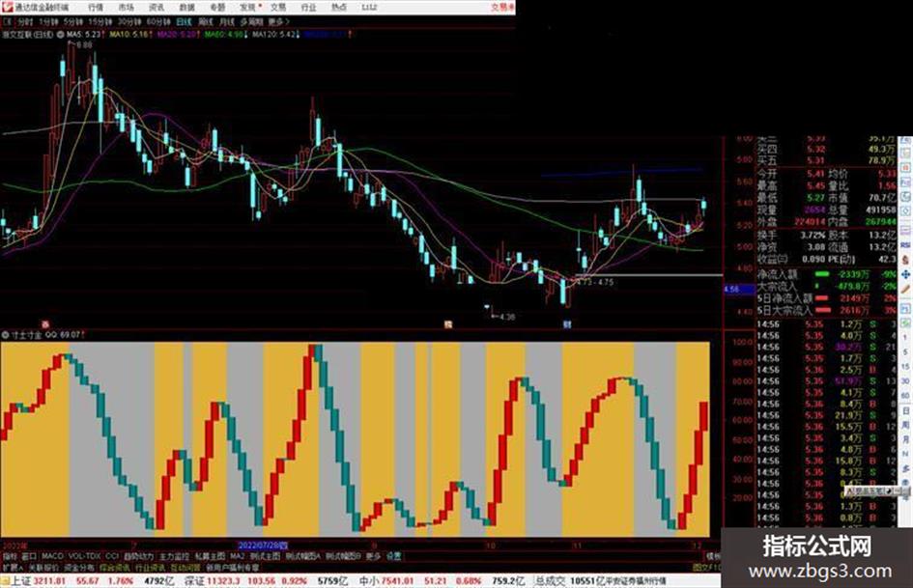This screenshot has height=588, width=913.
Task: Select the 60-minute shortcut in right sidebar
Action: click(x=905, y=396)
